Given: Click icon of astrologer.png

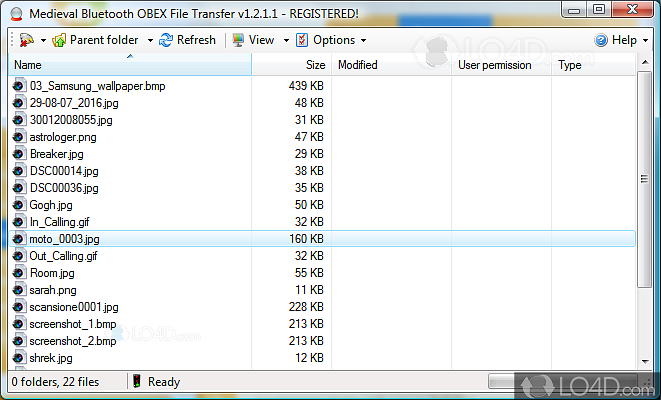Looking at the screenshot, I should 19,137.
